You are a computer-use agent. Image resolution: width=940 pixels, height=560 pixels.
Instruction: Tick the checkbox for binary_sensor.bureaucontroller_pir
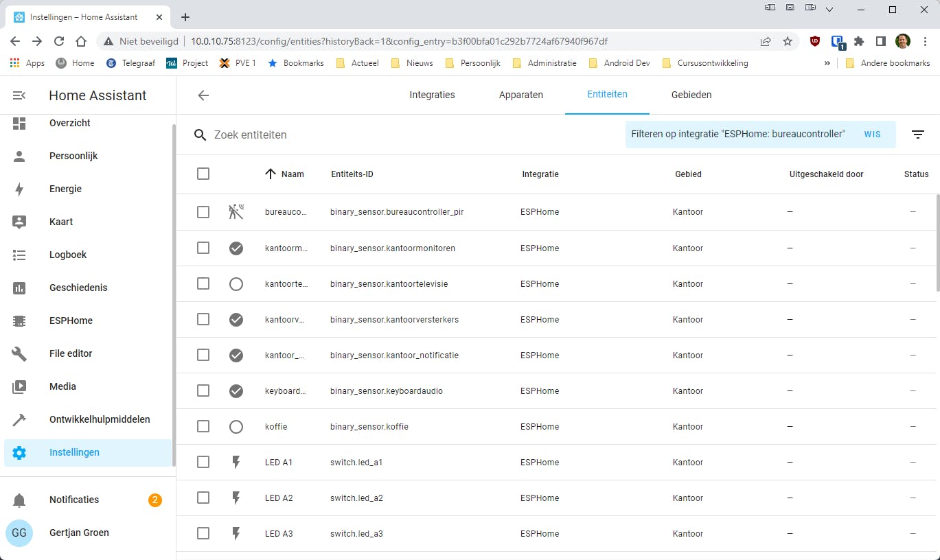click(203, 212)
